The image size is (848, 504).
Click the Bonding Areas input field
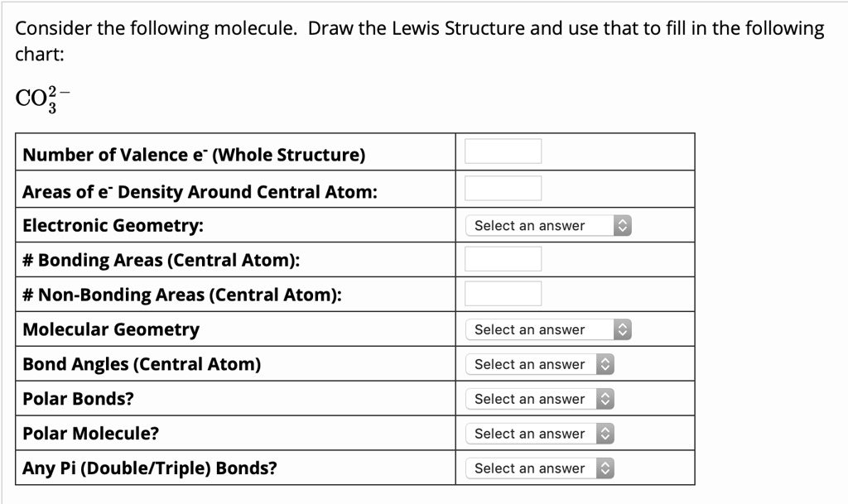503,259
